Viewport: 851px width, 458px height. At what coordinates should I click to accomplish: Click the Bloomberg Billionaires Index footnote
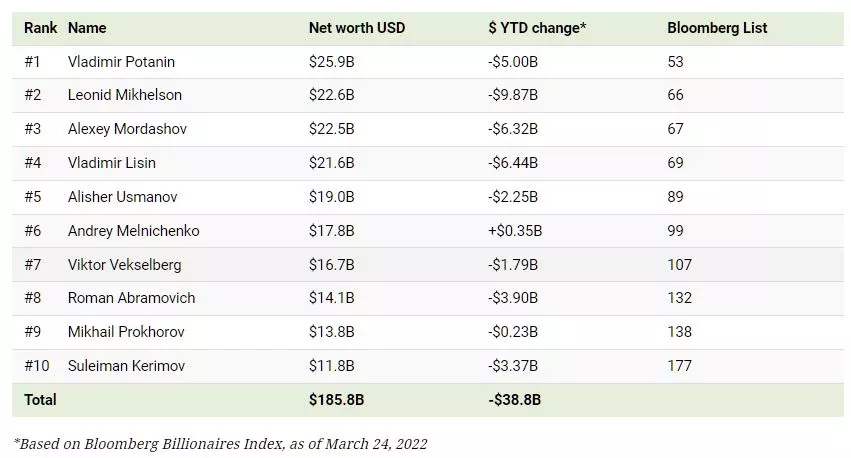(220, 443)
